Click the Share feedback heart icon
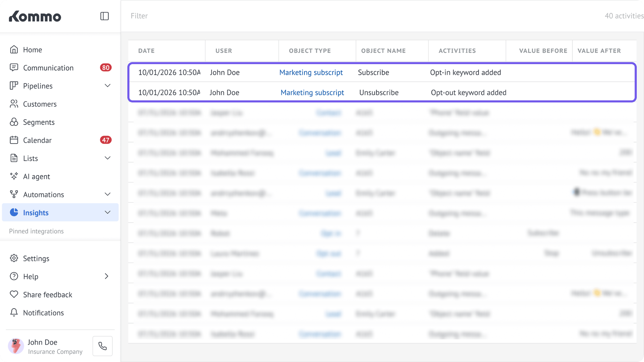 point(14,294)
